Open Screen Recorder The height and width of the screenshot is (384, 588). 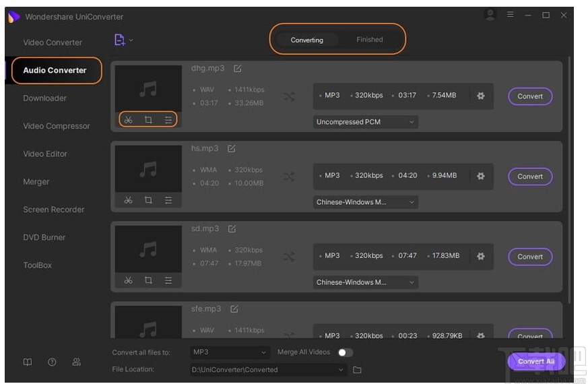tap(54, 210)
